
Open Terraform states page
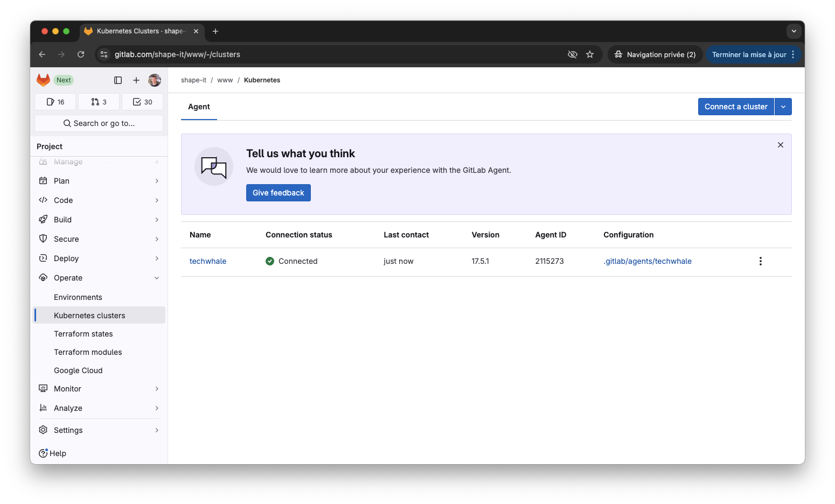pos(99,334)
